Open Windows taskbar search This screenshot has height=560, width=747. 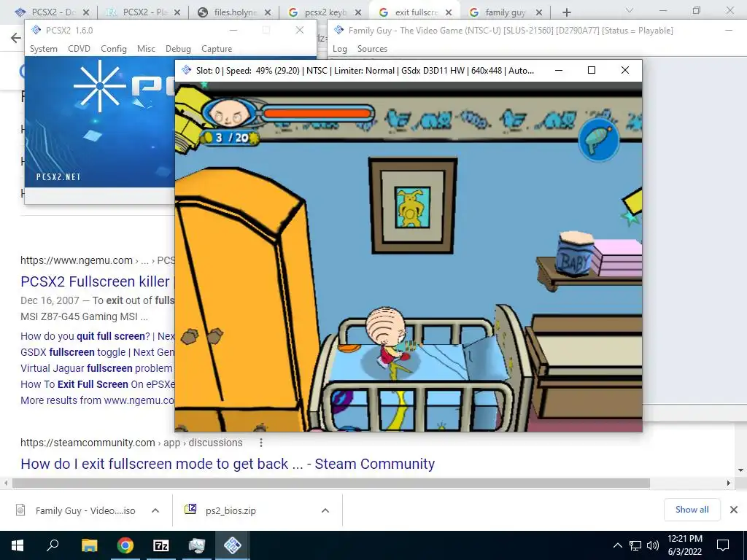pos(53,545)
